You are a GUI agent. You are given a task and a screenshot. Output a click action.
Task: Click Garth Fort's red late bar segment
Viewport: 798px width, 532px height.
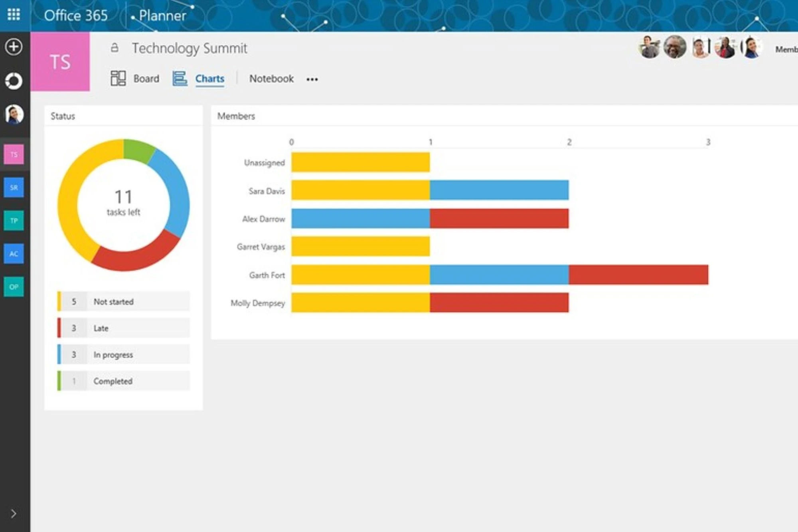pyautogui.click(x=638, y=275)
